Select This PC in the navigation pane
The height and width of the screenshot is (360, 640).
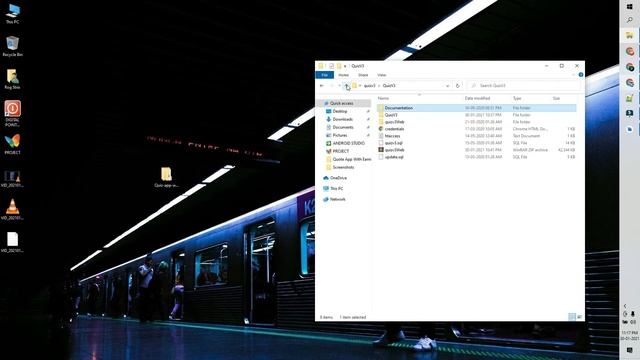pyautogui.click(x=336, y=189)
